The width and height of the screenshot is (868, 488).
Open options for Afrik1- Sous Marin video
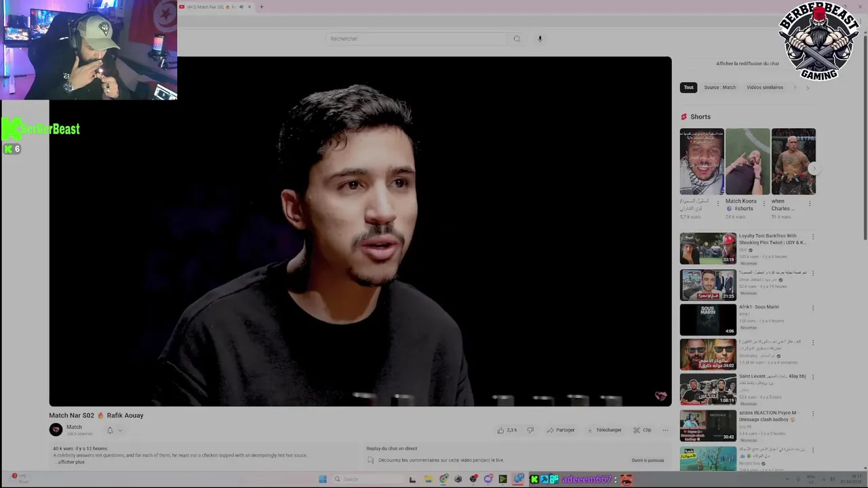click(x=813, y=308)
